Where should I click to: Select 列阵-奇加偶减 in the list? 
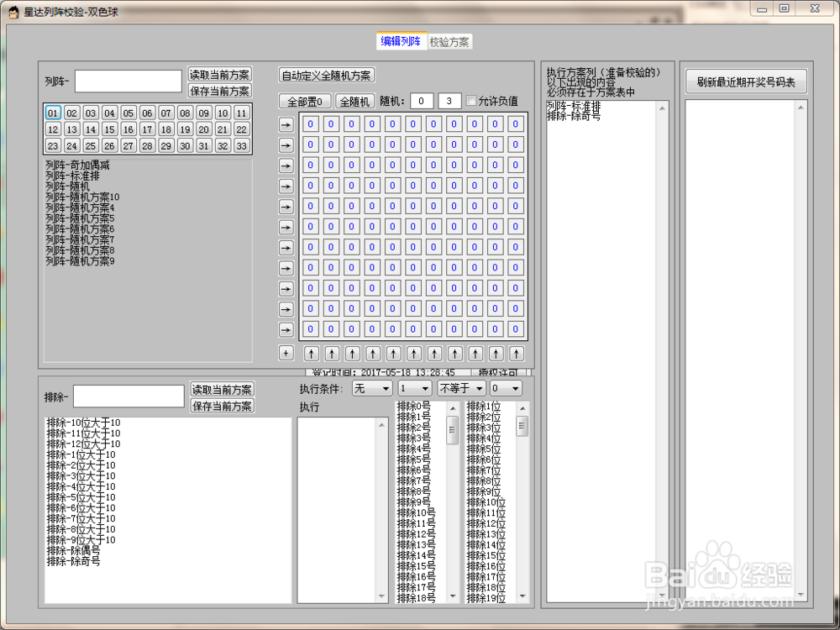(77, 165)
